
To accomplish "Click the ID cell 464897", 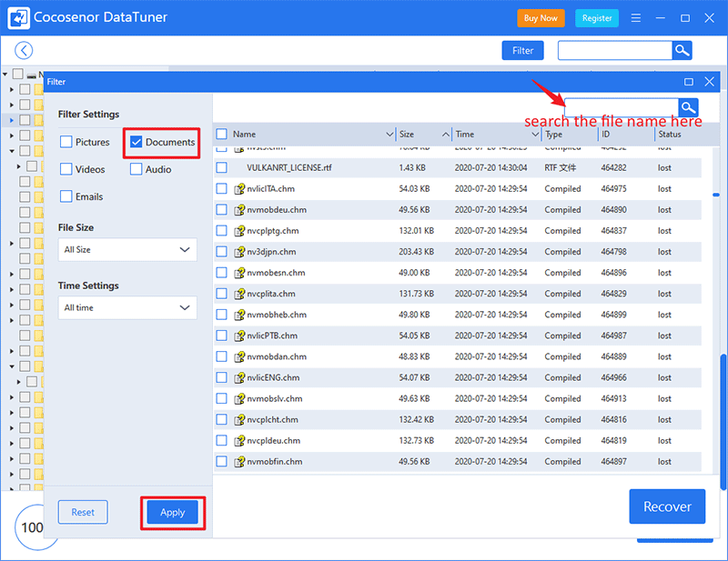I will pos(613,462).
